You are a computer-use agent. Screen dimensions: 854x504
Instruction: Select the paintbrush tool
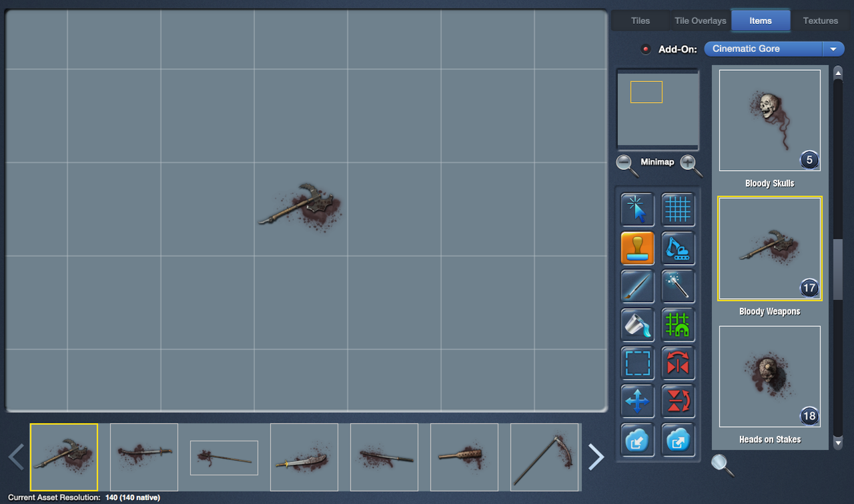coord(637,287)
